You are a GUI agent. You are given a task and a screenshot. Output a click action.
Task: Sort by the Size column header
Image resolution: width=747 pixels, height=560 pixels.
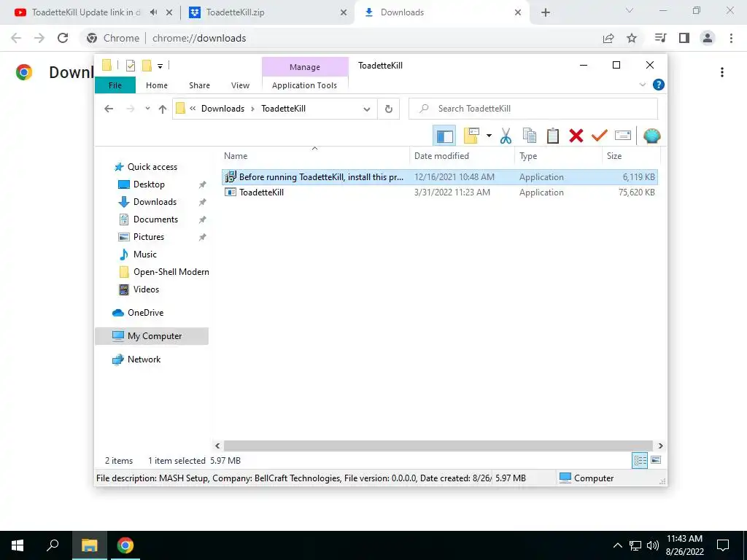pyautogui.click(x=631, y=156)
